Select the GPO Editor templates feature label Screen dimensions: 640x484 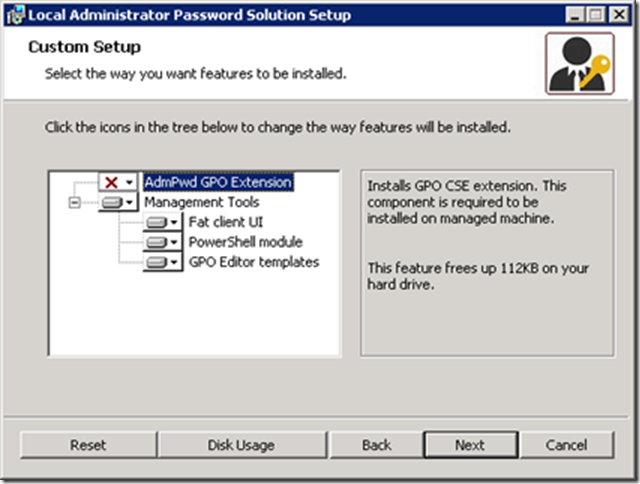click(x=254, y=262)
